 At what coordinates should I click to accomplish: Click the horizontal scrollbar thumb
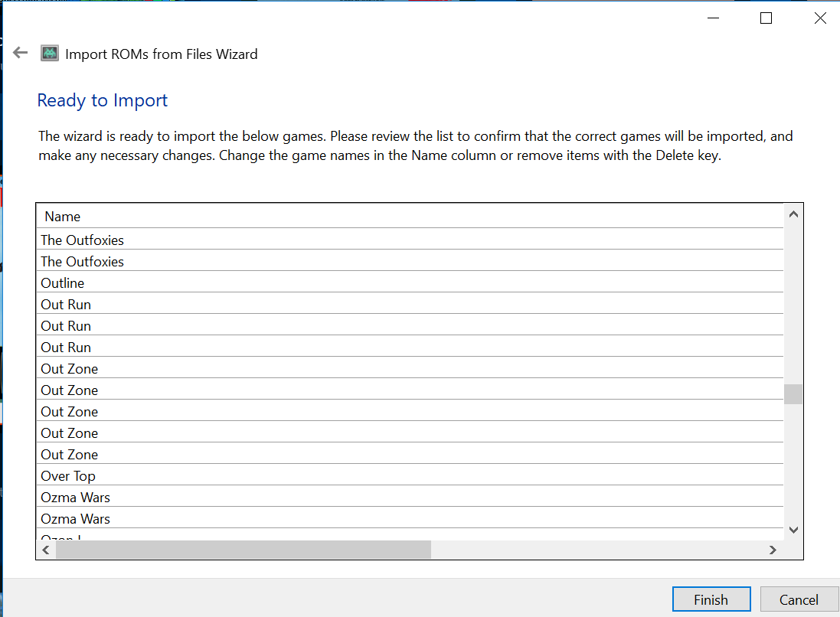coord(244,550)
